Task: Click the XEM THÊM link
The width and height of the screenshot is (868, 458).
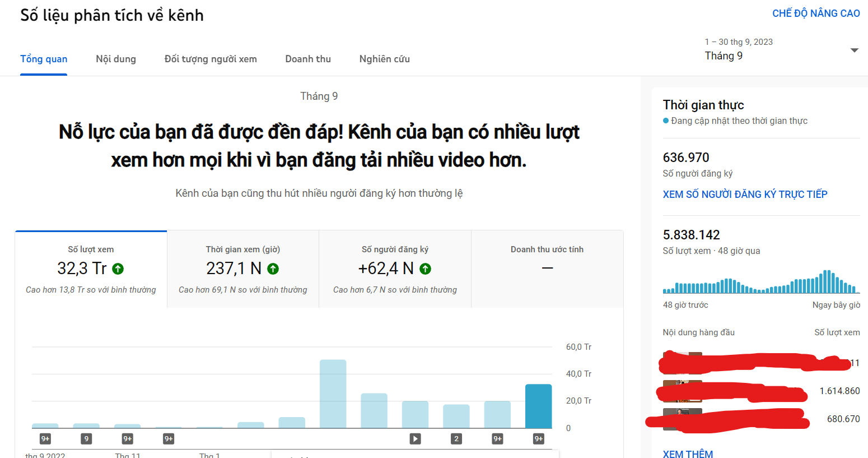Action: pyautogui.click(x=688, y=454)
